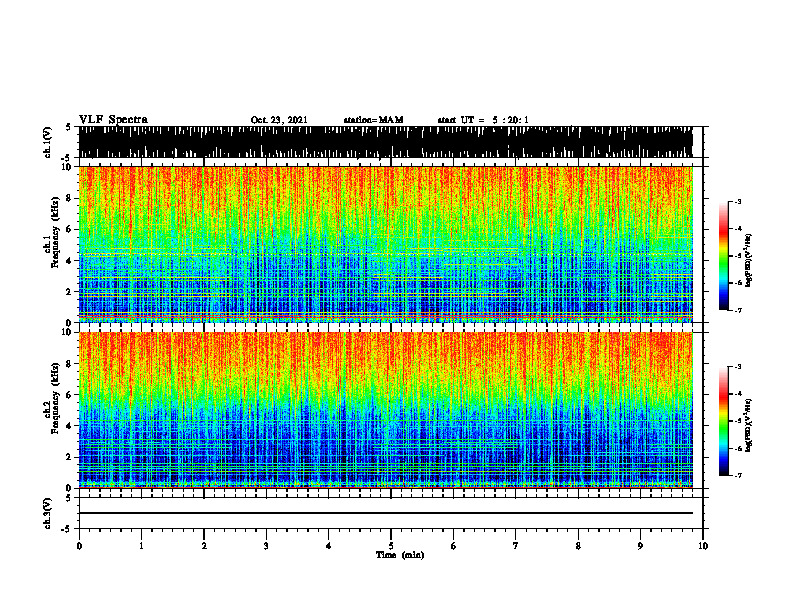Click the "5" tick on ch.3(V) axis

pyautogui.click(x=69, y=498)
